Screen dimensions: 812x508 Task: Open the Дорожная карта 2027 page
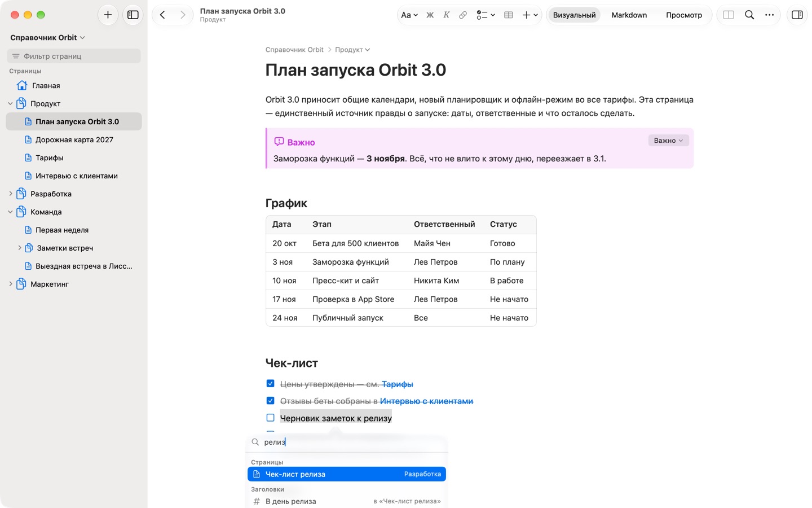pyautogui.click(x=74, y=140)
